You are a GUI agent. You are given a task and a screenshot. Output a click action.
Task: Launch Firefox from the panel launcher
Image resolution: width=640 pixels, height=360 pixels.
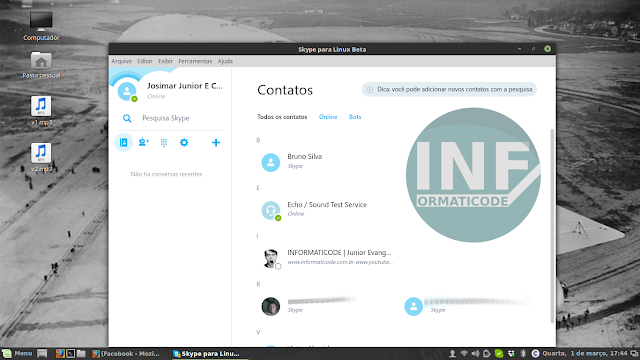(x=60, y=353)
